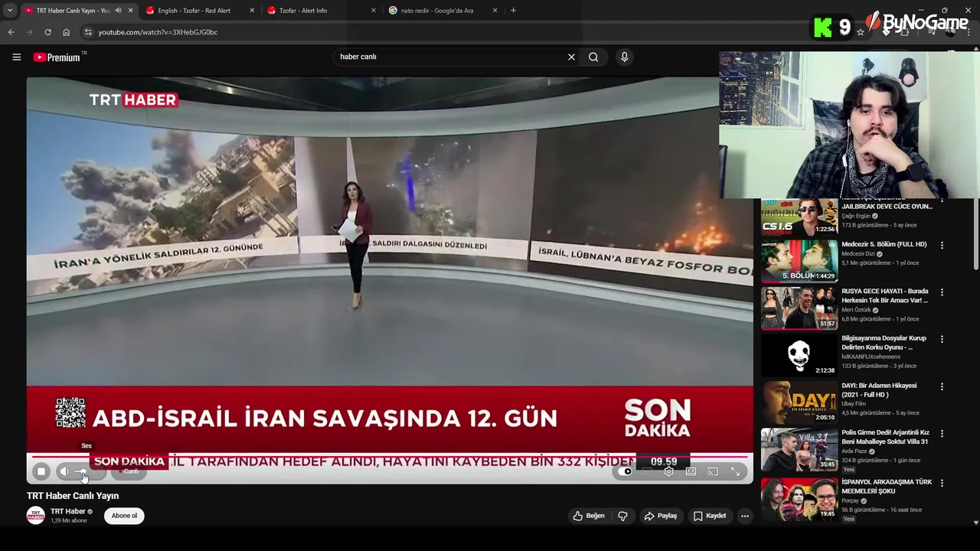Mute the tab via its speaker icon
The height and width of the screenshot is (551, 980).
coord(118,11)
